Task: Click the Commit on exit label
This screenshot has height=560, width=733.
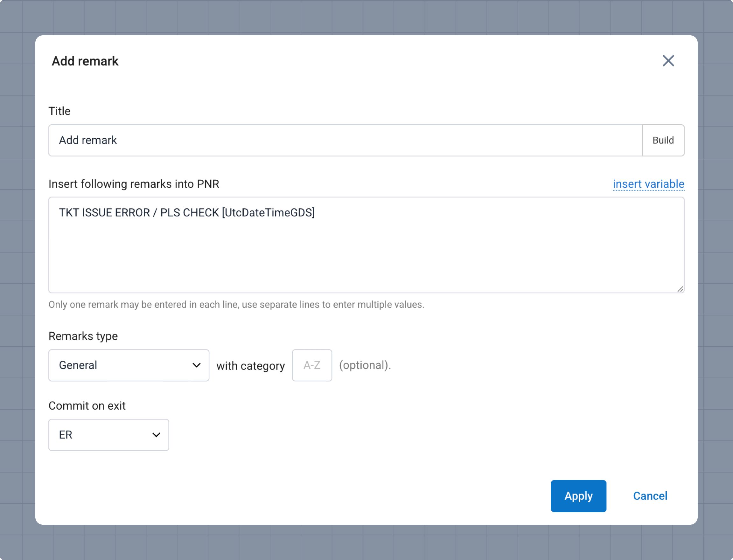Action: click(x=87, y=406)
